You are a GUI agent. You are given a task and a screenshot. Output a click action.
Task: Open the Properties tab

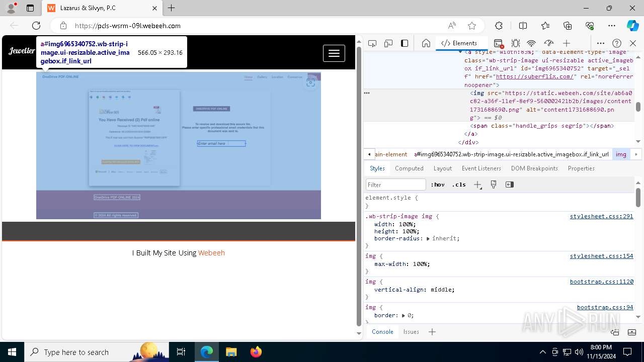coord(581,168)
